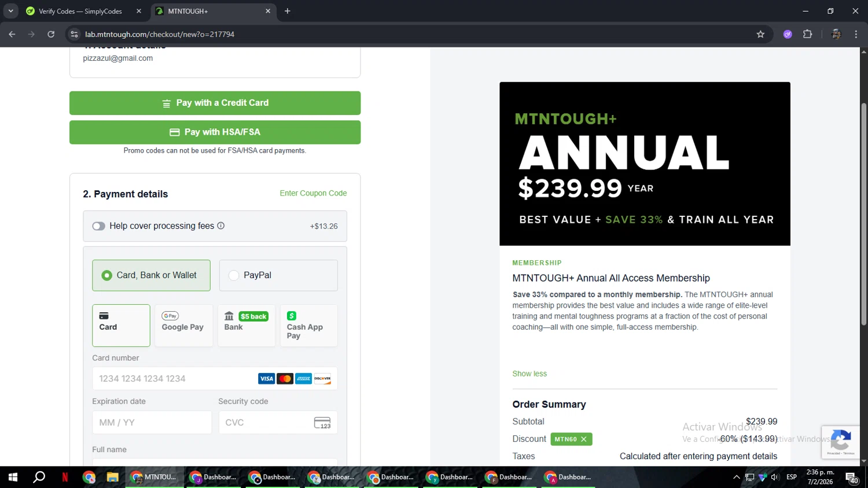Open the Chrome profile avatar

pos(836,34)
